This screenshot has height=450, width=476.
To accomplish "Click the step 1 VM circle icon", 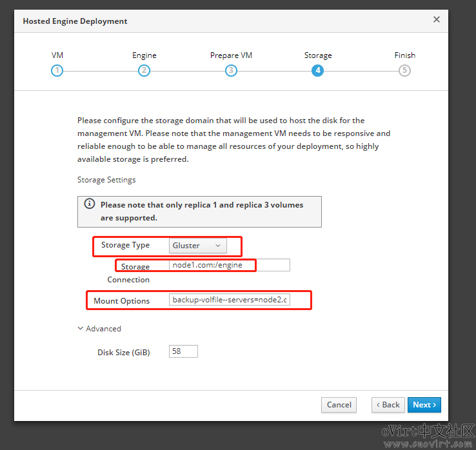I will [57, 71].
